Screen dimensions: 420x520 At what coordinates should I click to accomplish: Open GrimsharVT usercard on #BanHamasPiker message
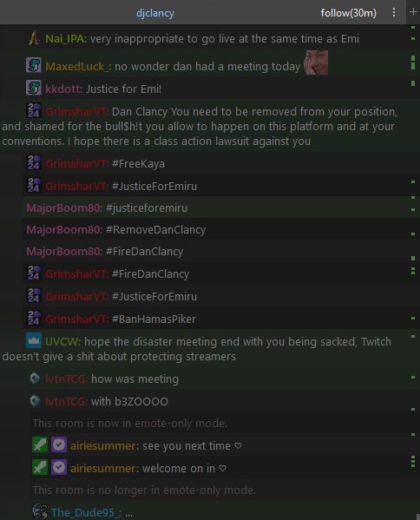pyautogui.click(x=77, y=319)
